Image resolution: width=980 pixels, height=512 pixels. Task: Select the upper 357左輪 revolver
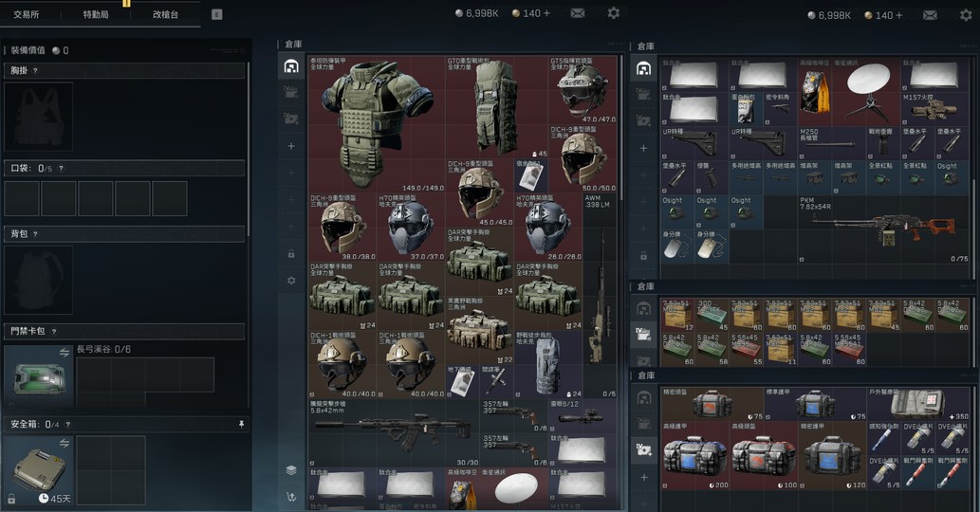point(514,416)
